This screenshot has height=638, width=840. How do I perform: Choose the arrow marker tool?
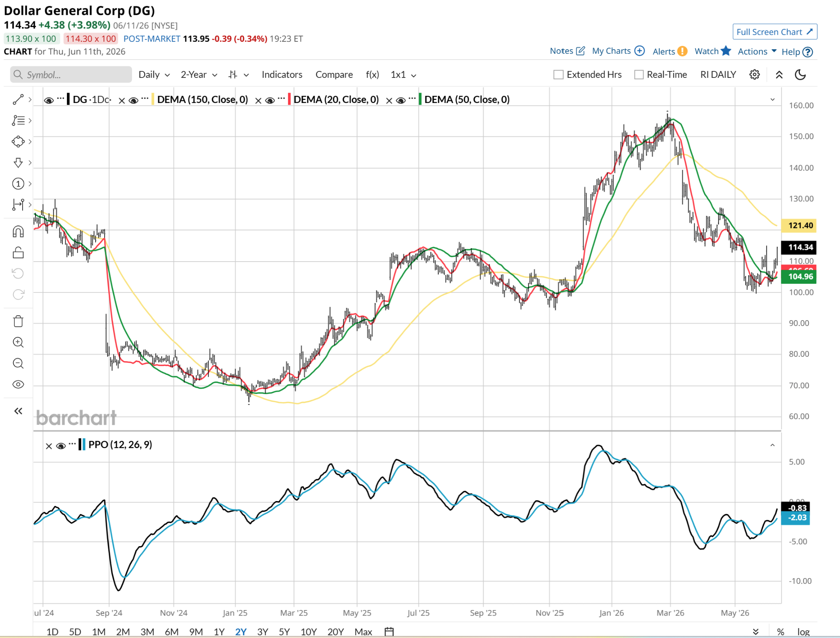(x=18, y=163)
